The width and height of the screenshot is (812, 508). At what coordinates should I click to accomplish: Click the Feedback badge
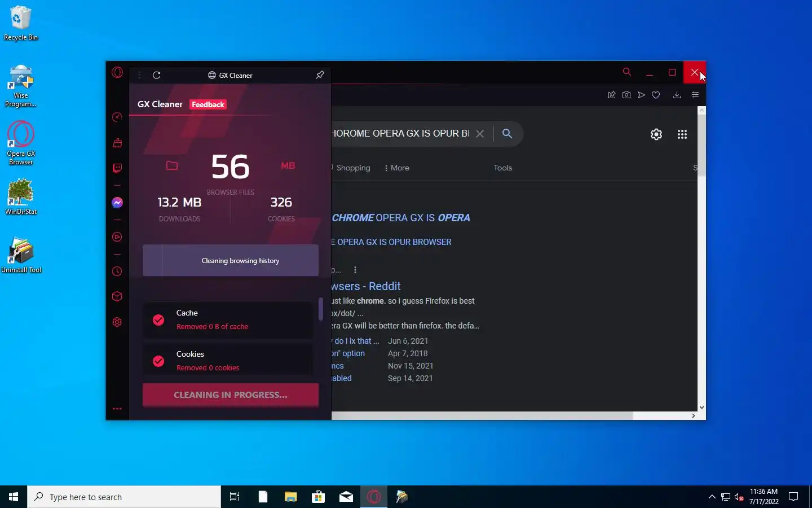click(x=208, y=104)
